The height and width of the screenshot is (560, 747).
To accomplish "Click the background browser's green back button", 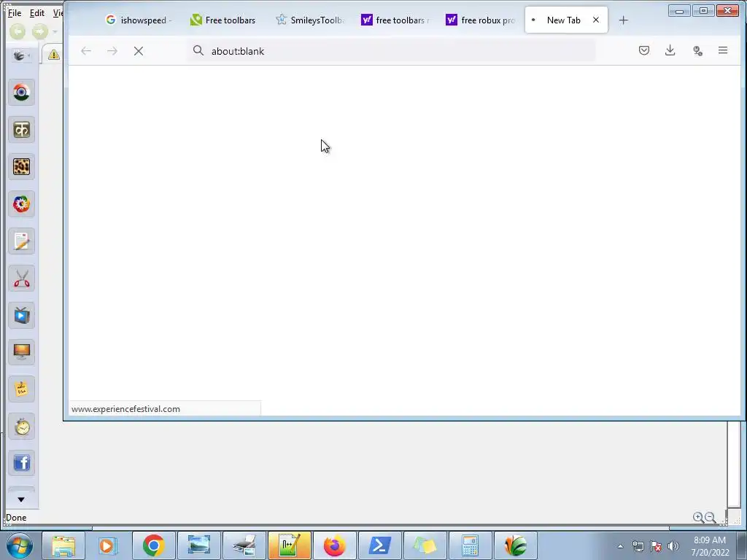I will [18, 32].
